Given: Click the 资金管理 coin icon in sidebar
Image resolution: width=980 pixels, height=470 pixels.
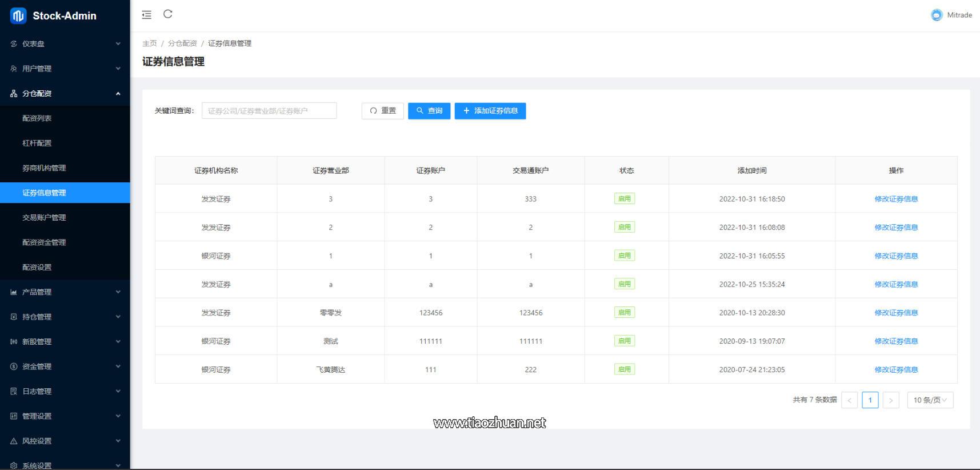Looking at the screenshot, I should (x=14, y=367).
